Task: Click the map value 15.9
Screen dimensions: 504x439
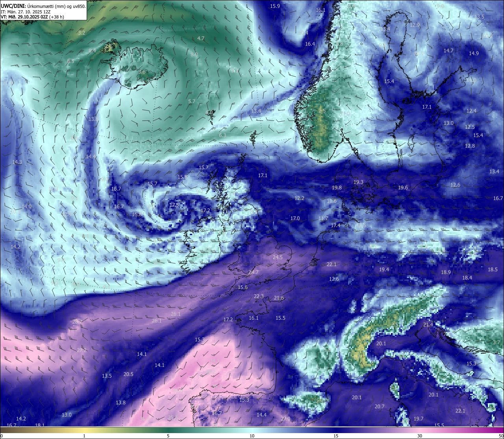Action: (x=275, y=6)
